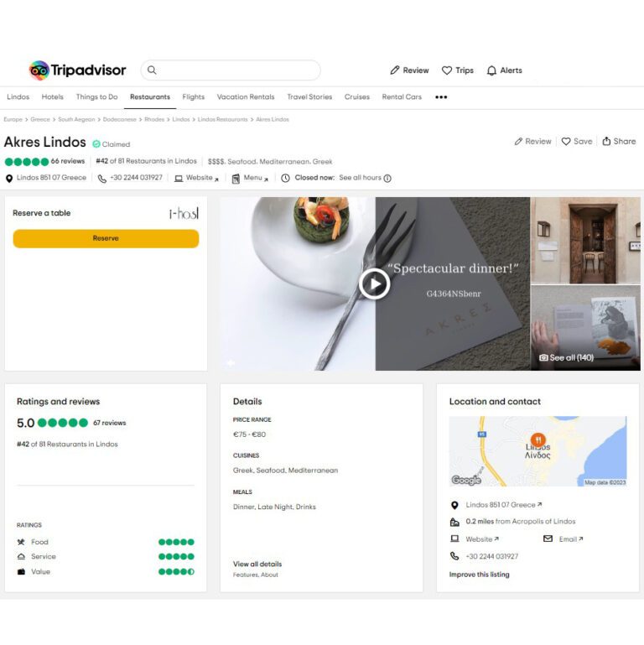
Task: Click the yellow Reserve button
Action: (x=106, y=238)
